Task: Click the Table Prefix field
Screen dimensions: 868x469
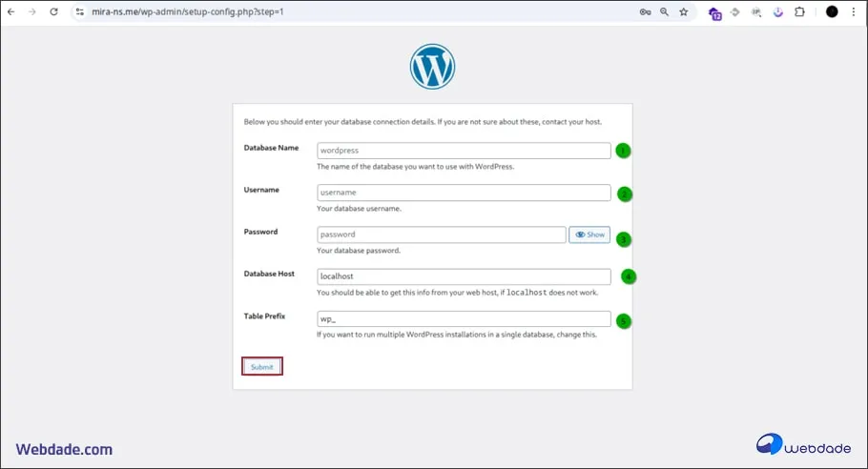Action: pos(464,319)
